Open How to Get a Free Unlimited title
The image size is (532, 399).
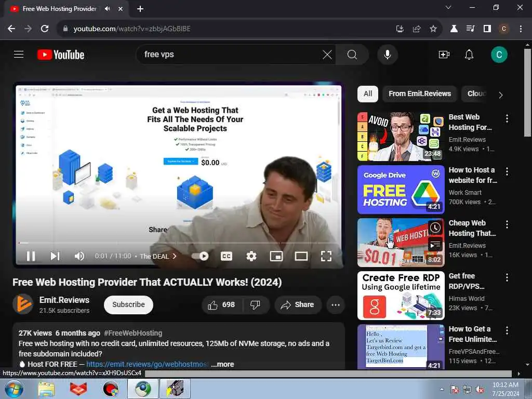(x=473, y=334)
